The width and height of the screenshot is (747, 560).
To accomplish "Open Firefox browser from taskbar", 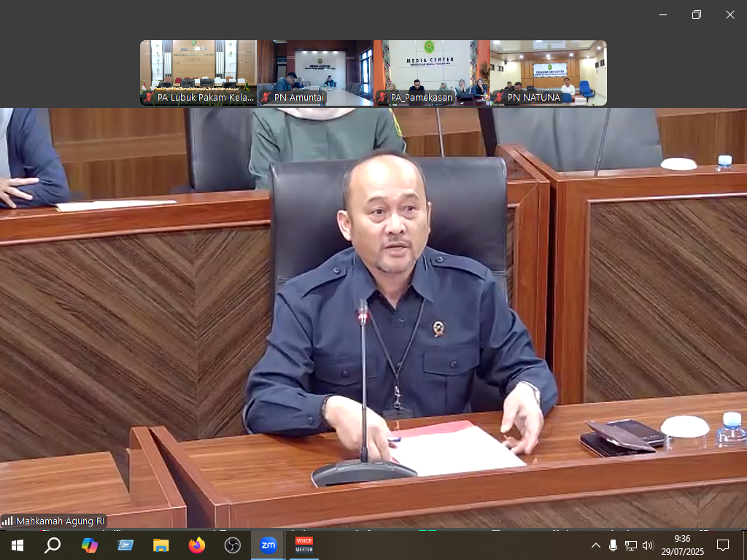I will click(x=196, y=545).
